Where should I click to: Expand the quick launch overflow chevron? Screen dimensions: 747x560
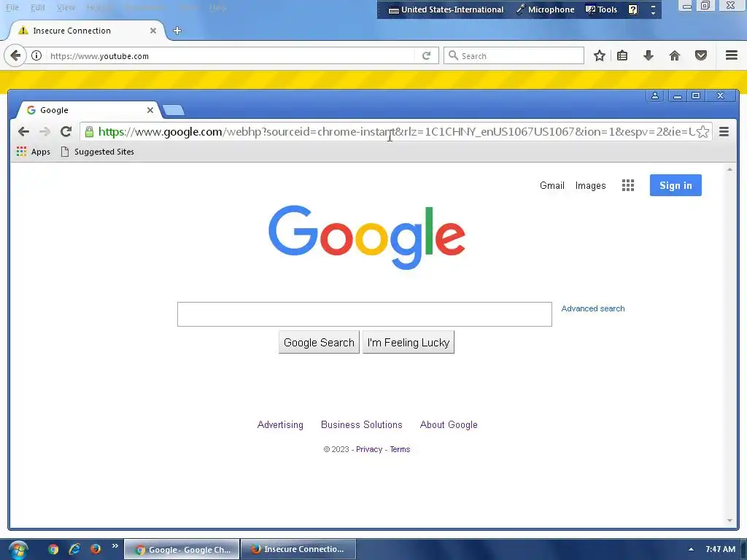(115, 545)
